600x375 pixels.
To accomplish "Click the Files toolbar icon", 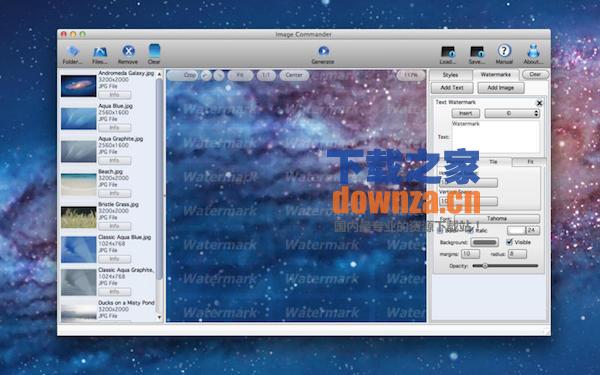I will tap(100, 51).
